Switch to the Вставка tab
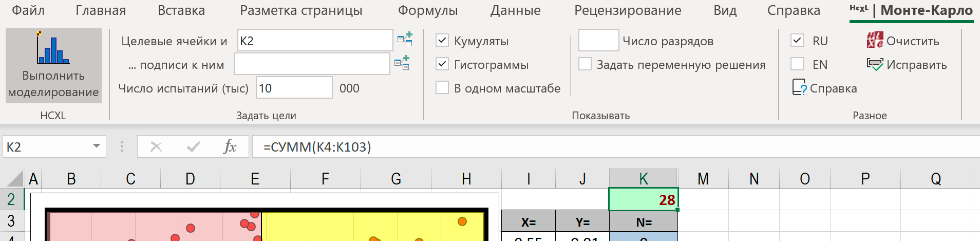Screen dimensions: 980x241 (181, 10)
